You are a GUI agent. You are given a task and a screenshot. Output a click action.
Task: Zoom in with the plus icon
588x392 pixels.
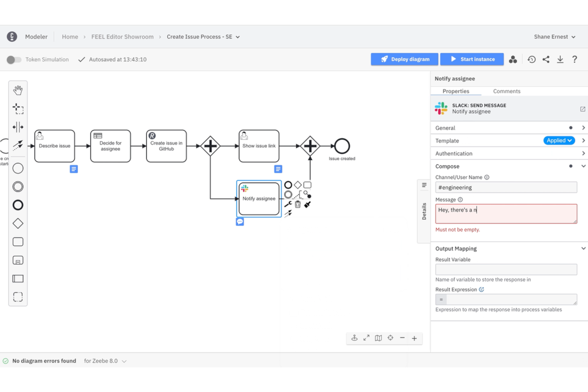(x=414, y=338)
